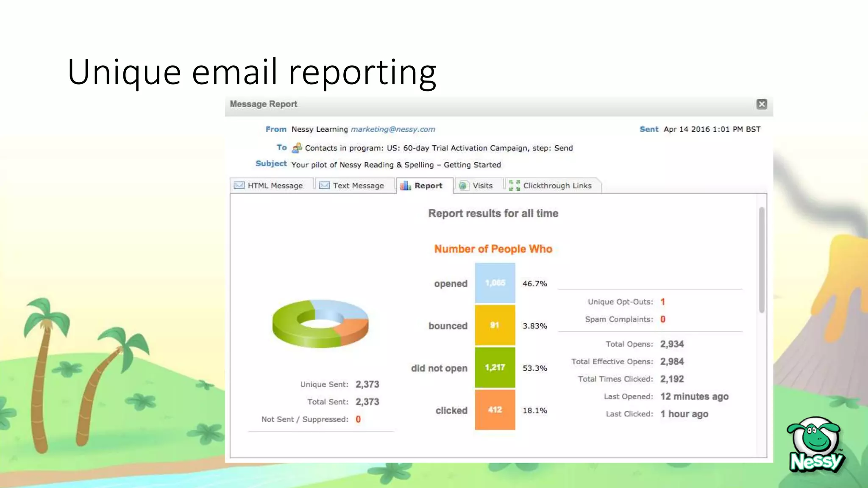868x488 pixels.
Task: Open the Visits tab
Action: (479, 186)
